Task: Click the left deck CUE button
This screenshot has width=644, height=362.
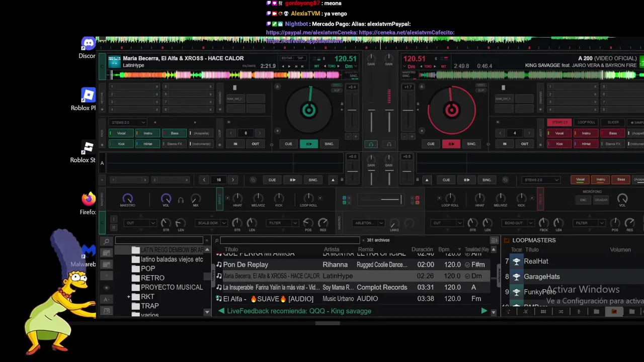Action: click(288, 144)
